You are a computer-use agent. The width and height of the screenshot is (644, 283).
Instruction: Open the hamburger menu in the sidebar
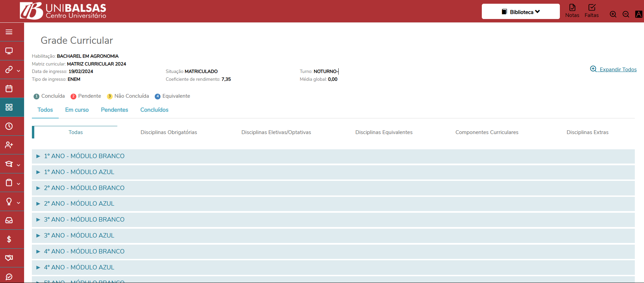click(9, 32)
